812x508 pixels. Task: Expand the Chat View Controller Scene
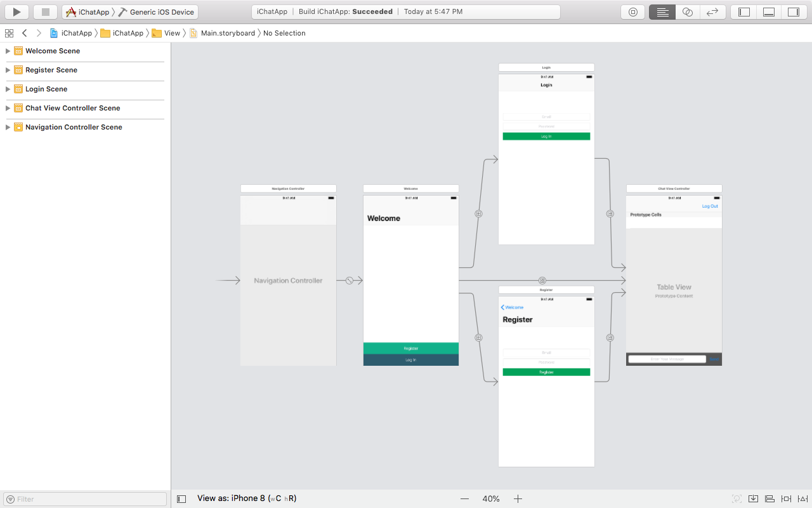pos(7,108)
